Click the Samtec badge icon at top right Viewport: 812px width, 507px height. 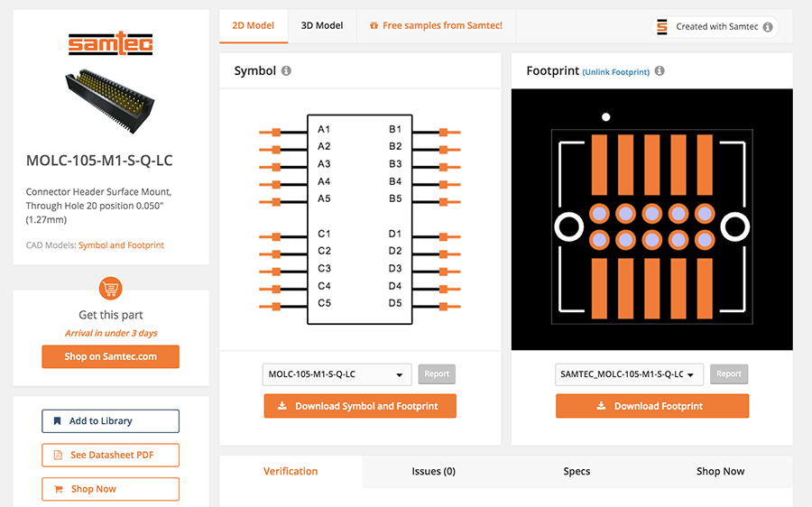point(662,27)
